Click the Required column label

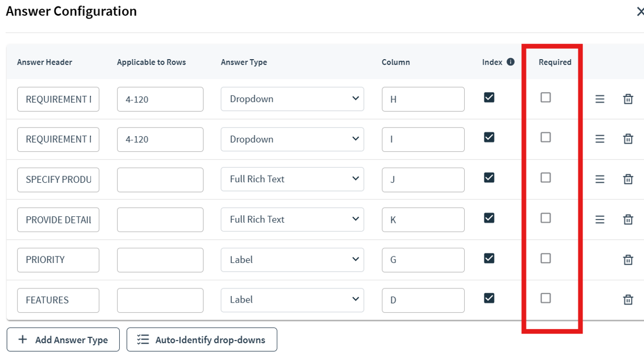(555, 62)
